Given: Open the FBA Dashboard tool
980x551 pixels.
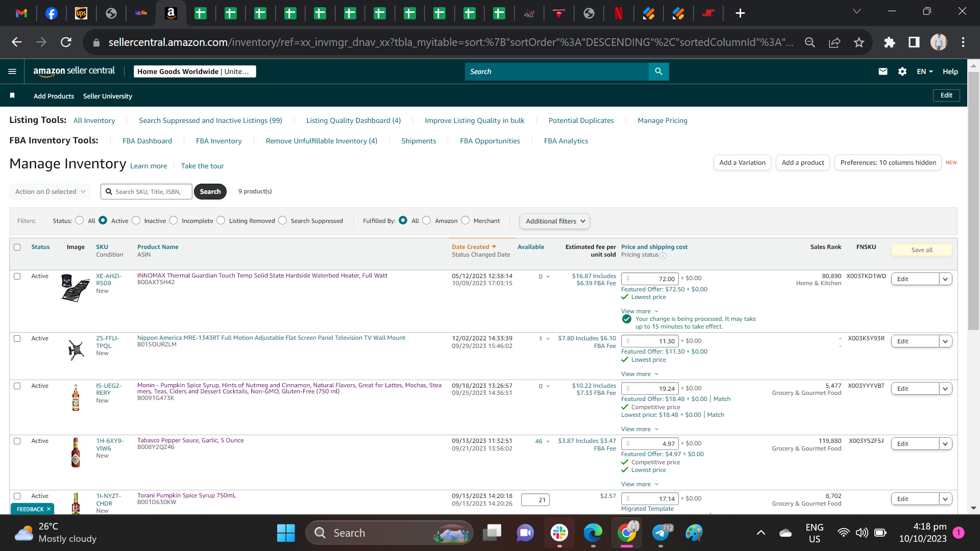Looking at the screenshot, I should tap(147, 141).
